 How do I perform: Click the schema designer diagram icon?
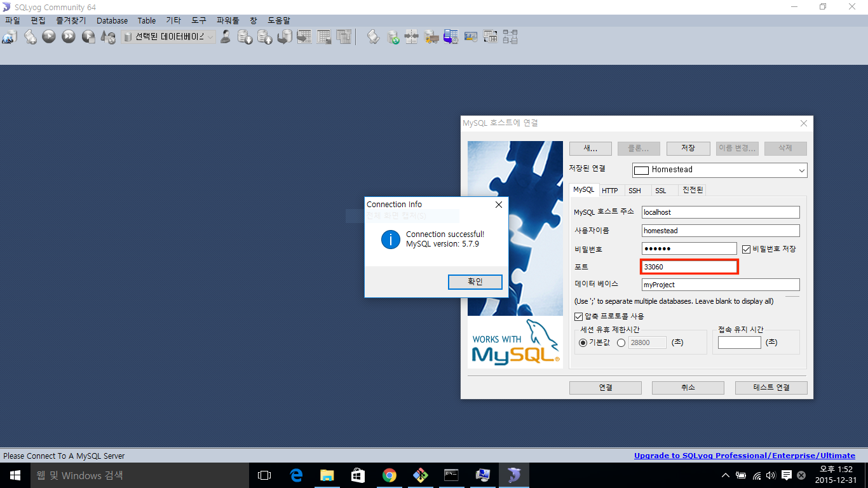click(x=510, y=37)
